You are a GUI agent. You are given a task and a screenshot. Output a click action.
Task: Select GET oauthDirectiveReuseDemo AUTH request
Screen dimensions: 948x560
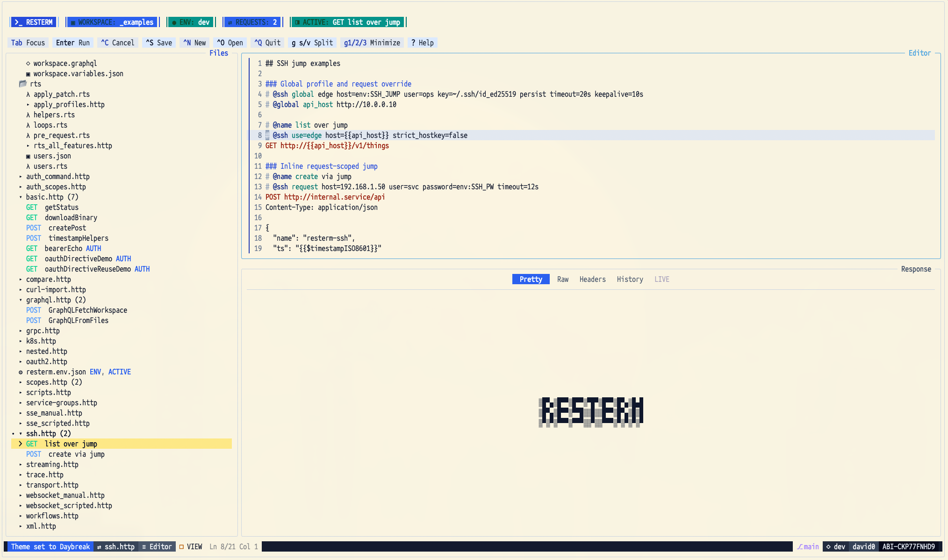click(88, 269)
